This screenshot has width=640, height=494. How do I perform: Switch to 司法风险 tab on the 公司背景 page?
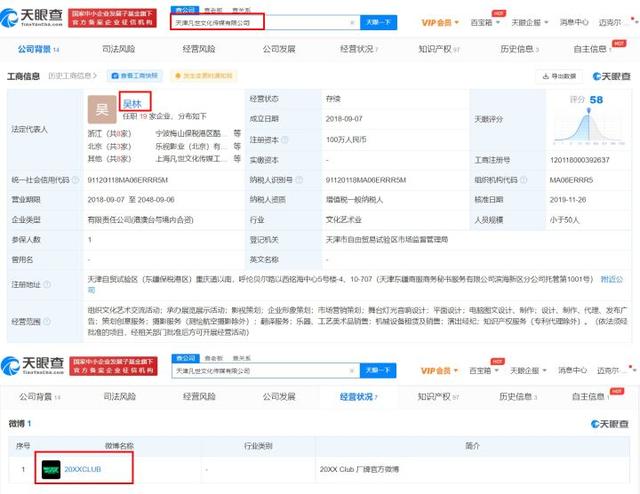118,49
